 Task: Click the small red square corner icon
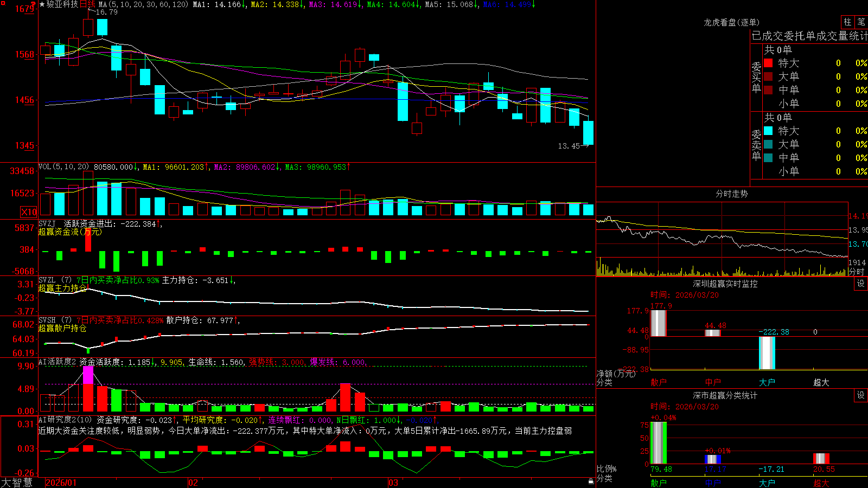(x=2, y=2)
